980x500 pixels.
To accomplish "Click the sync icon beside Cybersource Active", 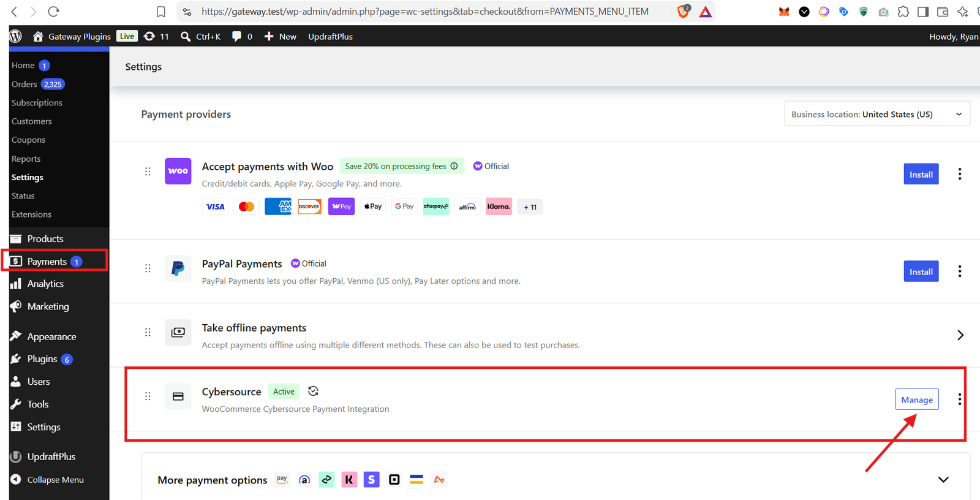I will [313, 391].
